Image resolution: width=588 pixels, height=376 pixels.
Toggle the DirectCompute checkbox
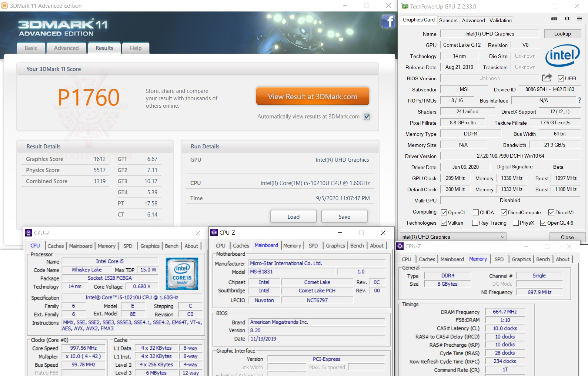point(504,212)
